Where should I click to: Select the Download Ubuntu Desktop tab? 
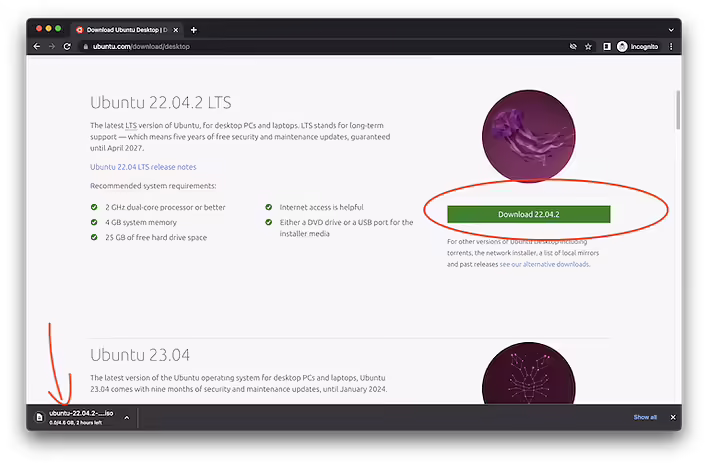tap(127, 30)
